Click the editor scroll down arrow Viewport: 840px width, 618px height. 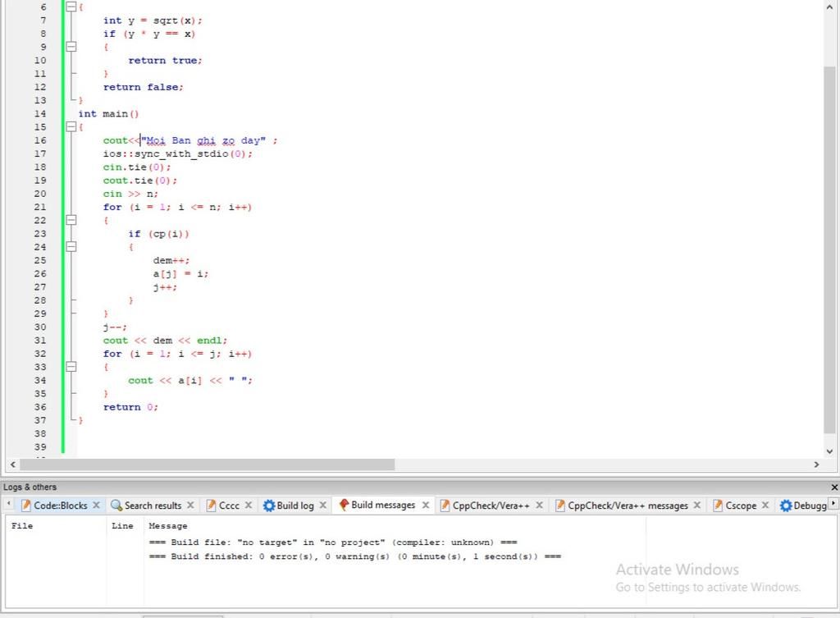click(x=829, y=451)
